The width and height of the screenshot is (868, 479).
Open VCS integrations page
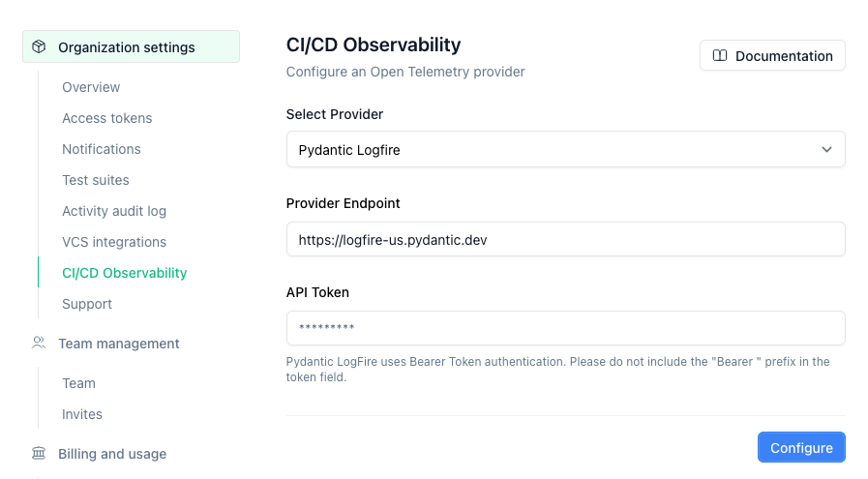click(114, 242)
